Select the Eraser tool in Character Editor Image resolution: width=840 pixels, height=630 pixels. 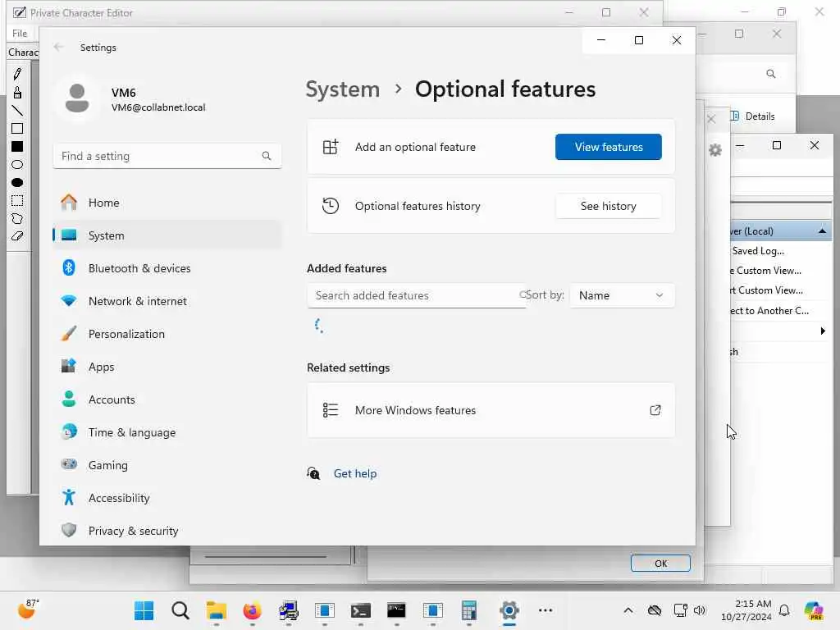coord(17,236)
